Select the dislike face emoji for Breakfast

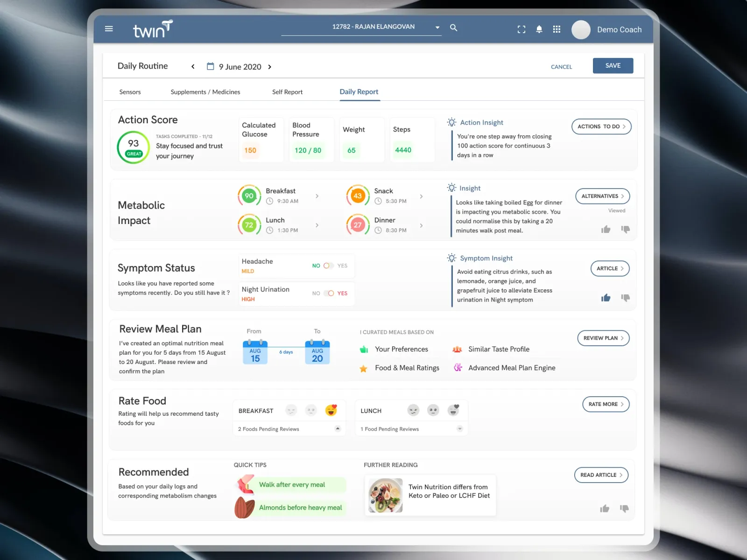point(291,410)
